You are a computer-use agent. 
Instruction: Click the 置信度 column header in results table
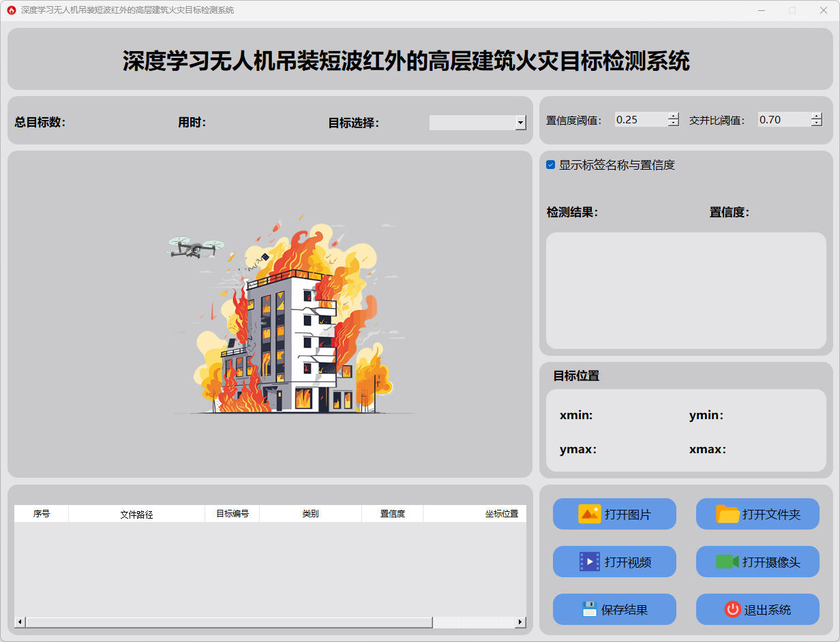pos(392,514)
